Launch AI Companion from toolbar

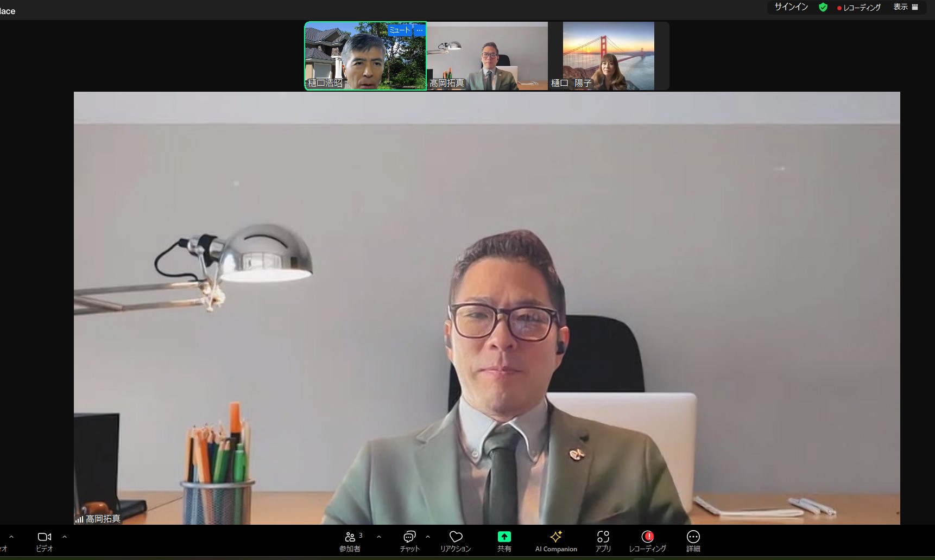click(556, 541)
